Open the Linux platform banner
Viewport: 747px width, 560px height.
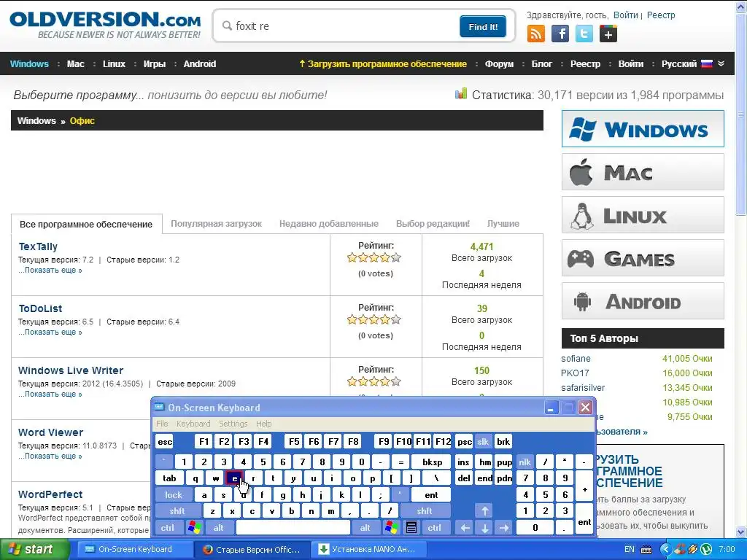643,215
